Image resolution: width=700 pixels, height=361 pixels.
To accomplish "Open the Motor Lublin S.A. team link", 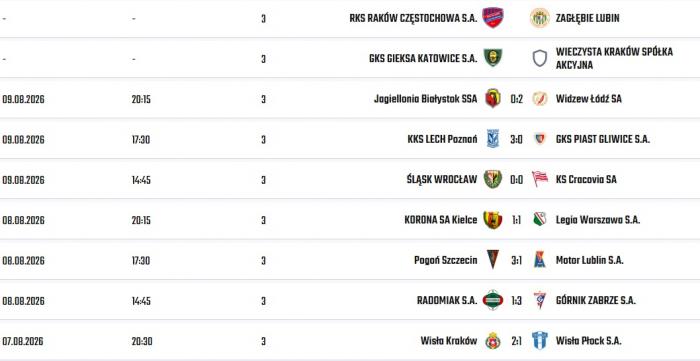I will click(x=589, y=260).
